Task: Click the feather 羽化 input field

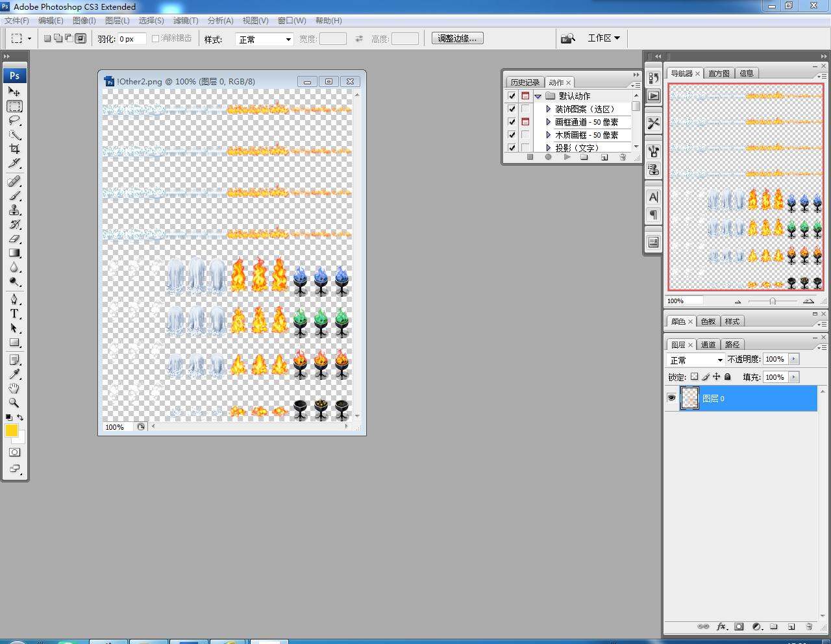Action: 132,39
